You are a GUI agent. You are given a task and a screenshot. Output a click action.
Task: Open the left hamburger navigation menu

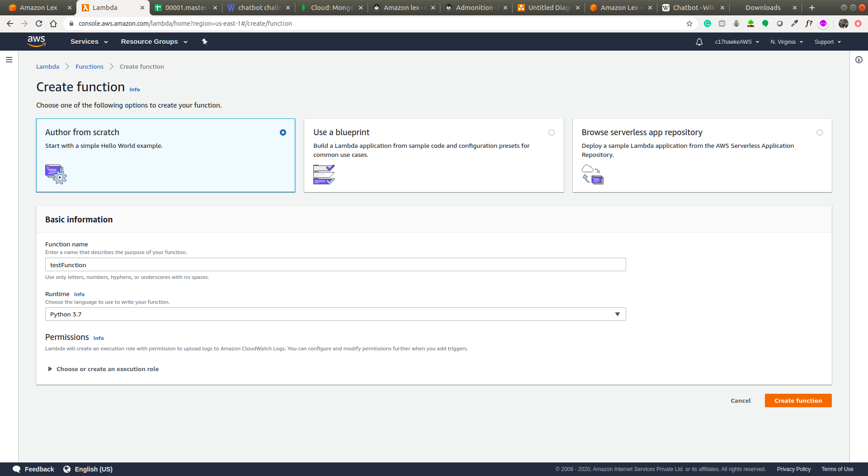[9, 60]
